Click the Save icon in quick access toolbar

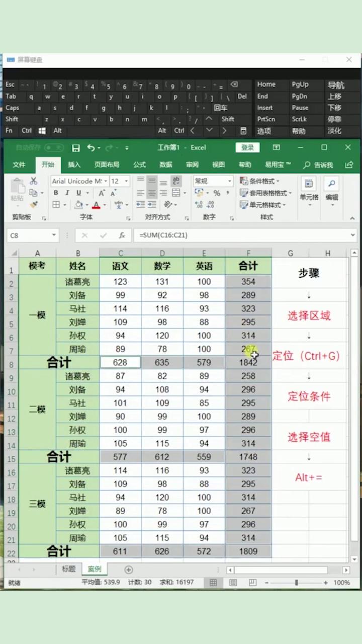coord(76,148)
